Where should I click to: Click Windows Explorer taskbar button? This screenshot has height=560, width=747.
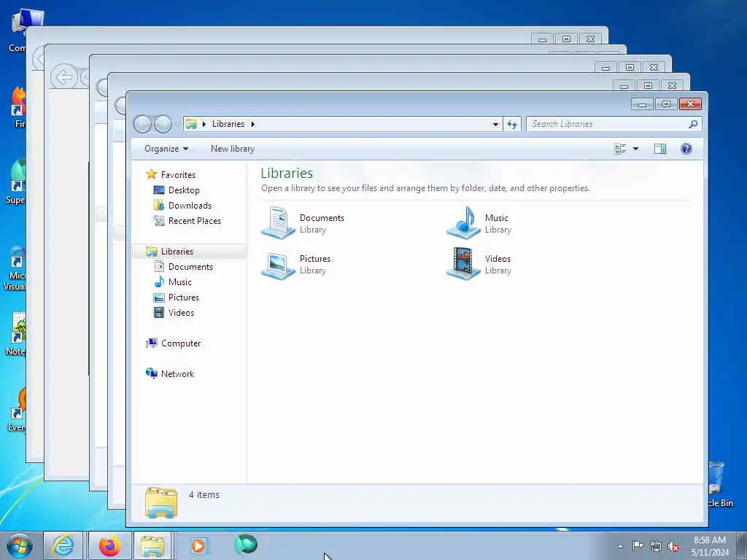[x=152, y=545]
